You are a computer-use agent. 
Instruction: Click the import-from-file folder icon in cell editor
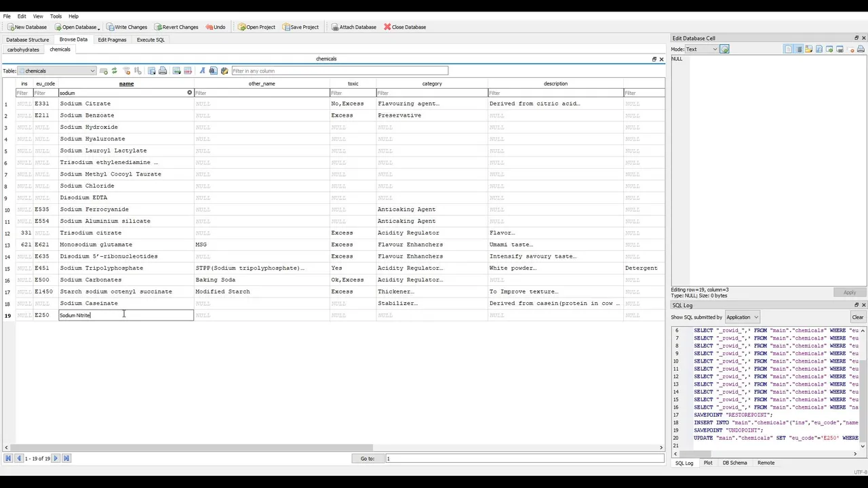click(x=808, y=49)
